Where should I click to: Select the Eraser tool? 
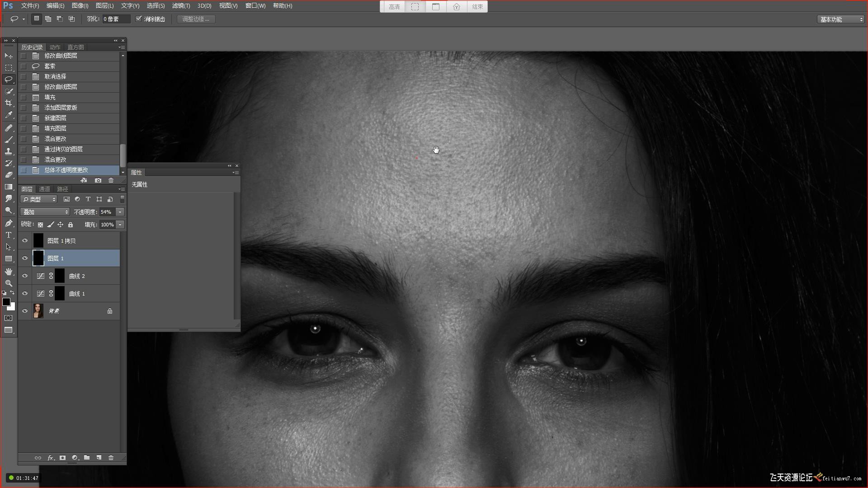coord(9,175)
